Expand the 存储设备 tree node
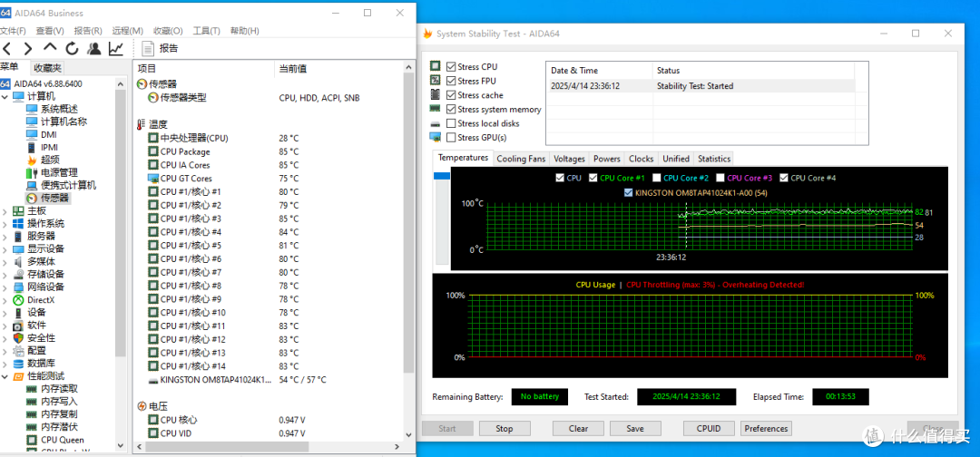 click(x=5, y=274)
